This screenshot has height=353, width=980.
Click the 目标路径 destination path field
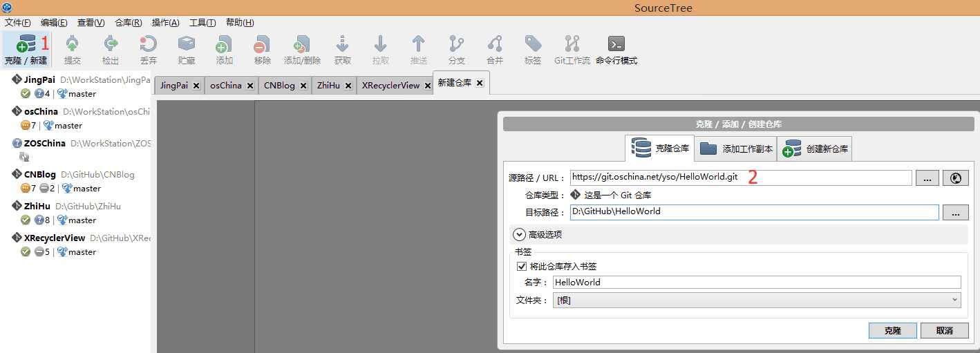pyautogui.click(x=754, y=212)
